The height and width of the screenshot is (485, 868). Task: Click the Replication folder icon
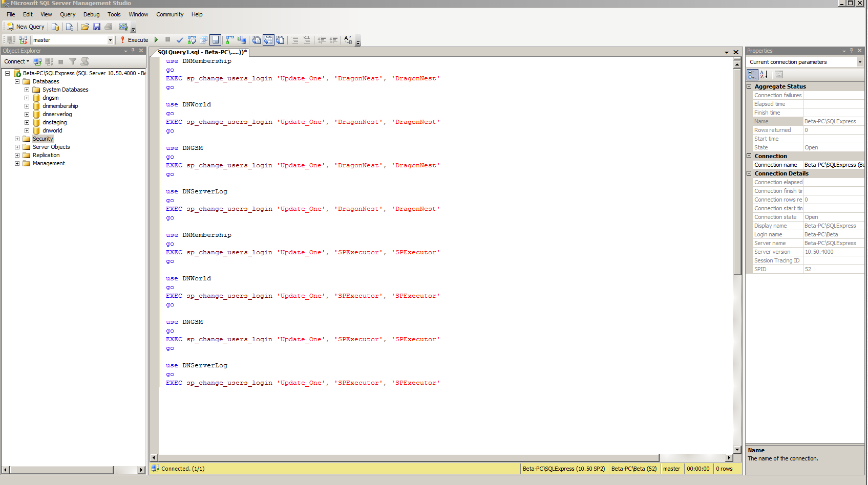click(x=27, y=155)
